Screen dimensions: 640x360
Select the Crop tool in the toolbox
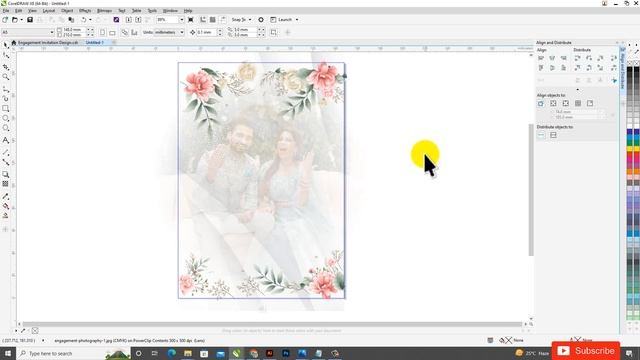(x=5, y=67)
